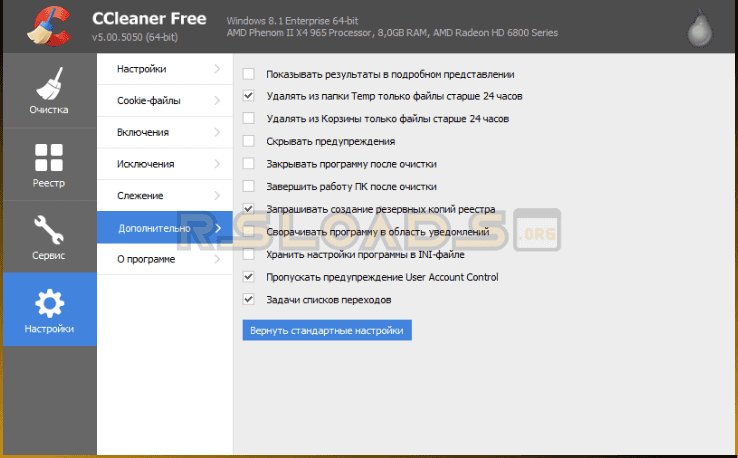Open the Слежение tab
738x458 pixels.
(165, 195)
